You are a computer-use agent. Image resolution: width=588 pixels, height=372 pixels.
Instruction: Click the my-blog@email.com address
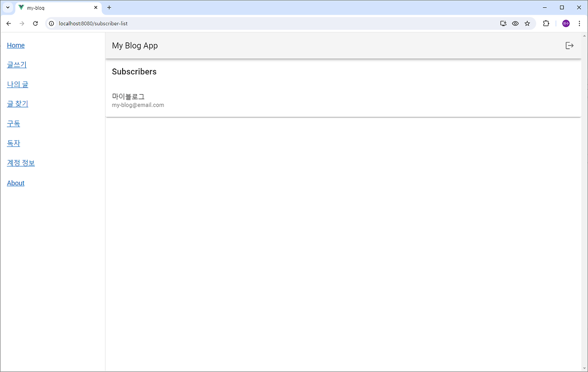click(x=138, y=105)
